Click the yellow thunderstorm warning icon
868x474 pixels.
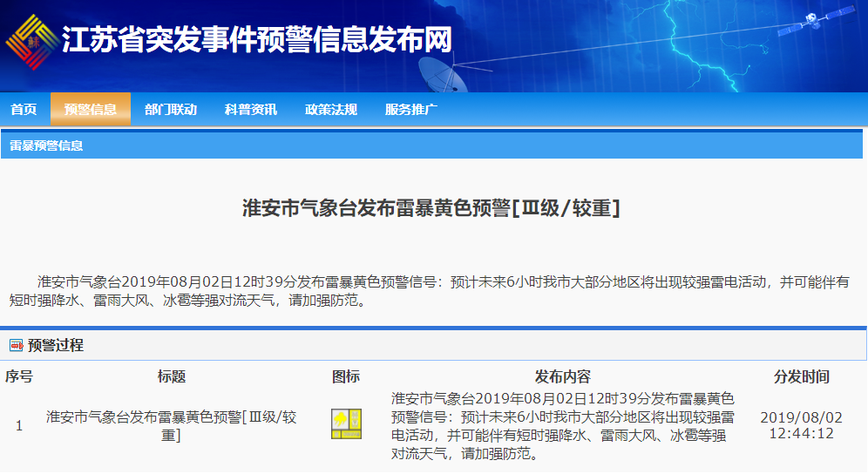[x=346, y=424]
